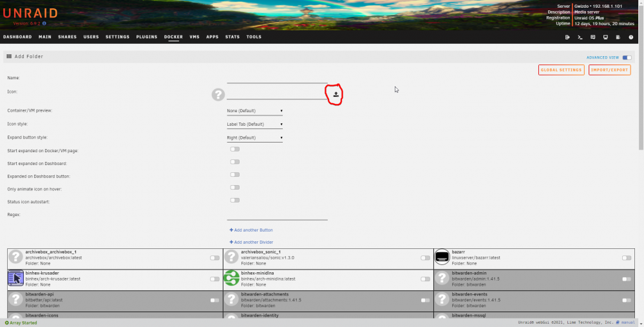Click the bitwarden-api placeholder icon
This screenshot has width=644, height=327.
[15, 299]
